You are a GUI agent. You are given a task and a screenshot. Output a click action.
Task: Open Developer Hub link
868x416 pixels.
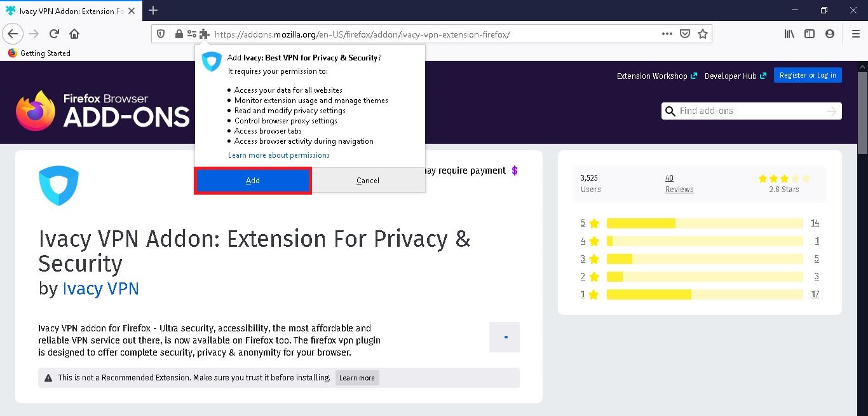pyautogui.click(x=736, y=76)
